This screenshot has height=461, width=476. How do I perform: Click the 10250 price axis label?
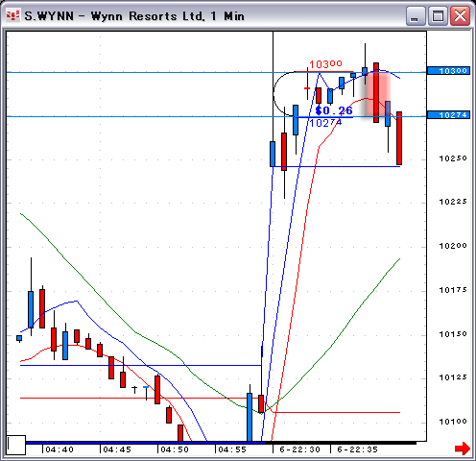pyautogui.click(x=453, y=158)
